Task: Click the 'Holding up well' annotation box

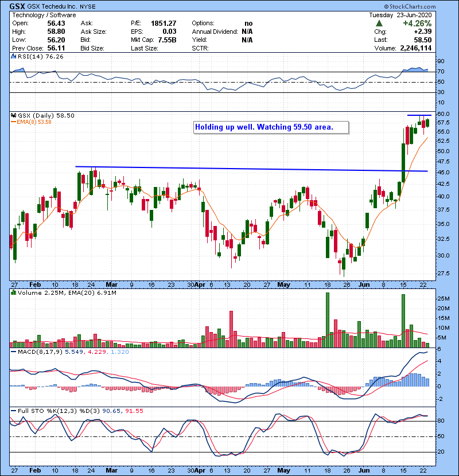Action: (x=271, y=127)
